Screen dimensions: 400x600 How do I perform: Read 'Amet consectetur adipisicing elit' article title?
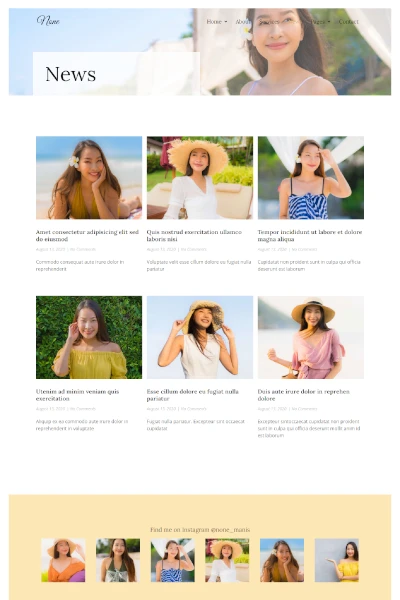click(87, 235)
